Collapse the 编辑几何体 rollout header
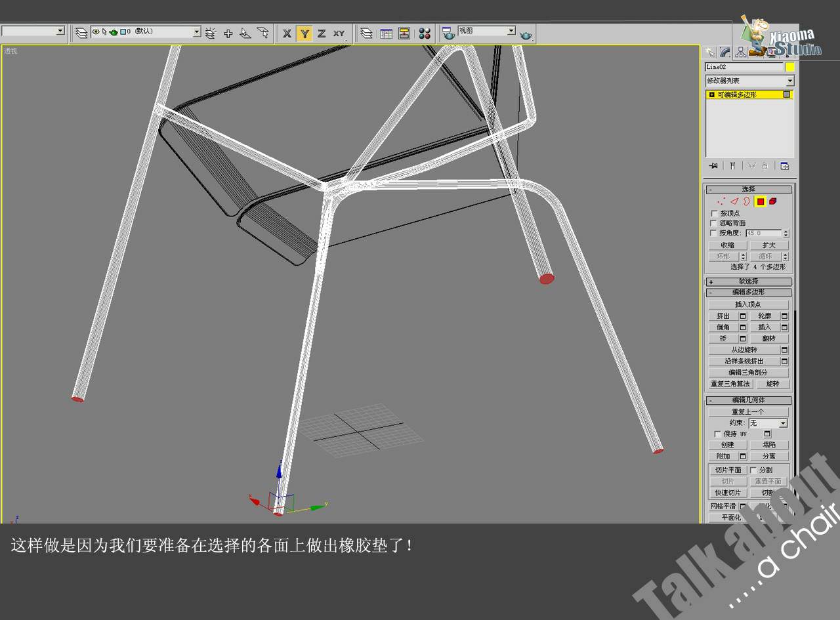This screenshot has height=620, width=840. (x=749, y=400)
